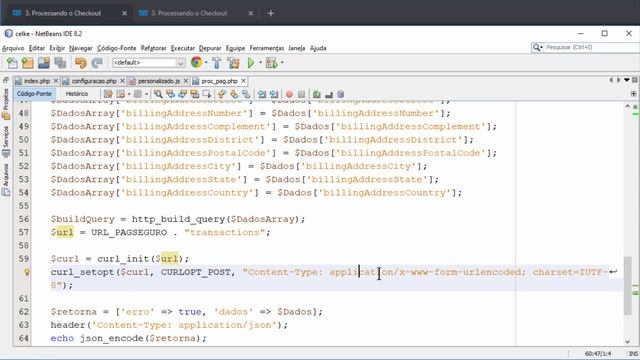Click the editor tabs scroll-right arrow

[x=619, y=80]
